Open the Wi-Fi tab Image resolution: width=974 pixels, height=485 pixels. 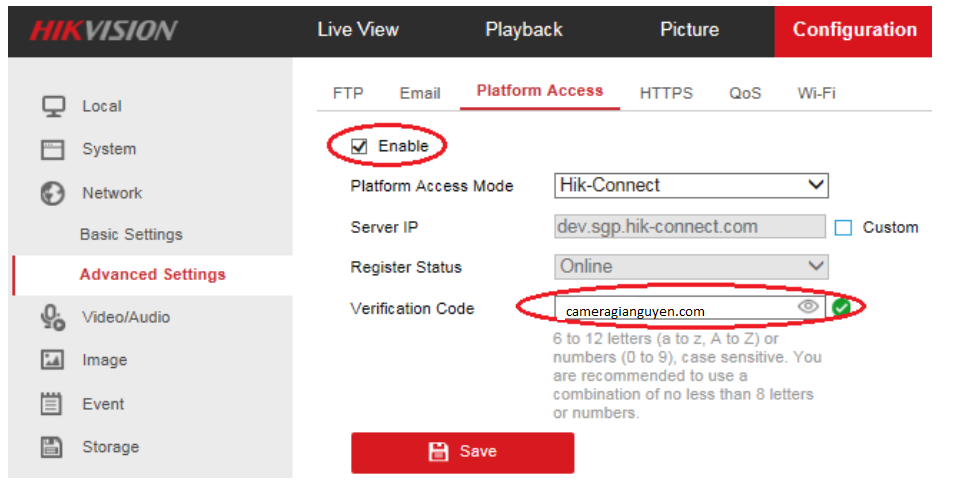(816, 93)
